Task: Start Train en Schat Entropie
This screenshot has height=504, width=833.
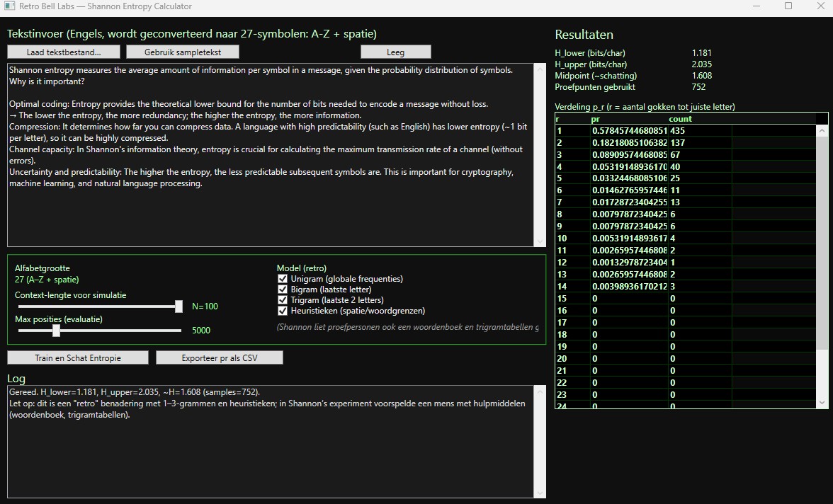Action: (x=78, y=357)
